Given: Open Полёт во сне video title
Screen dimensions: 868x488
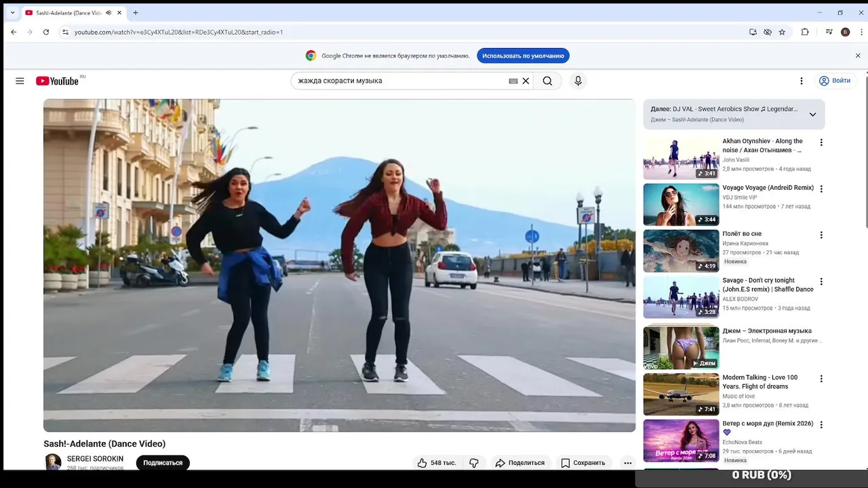Looking at the screenshot, I should (742, 234).
